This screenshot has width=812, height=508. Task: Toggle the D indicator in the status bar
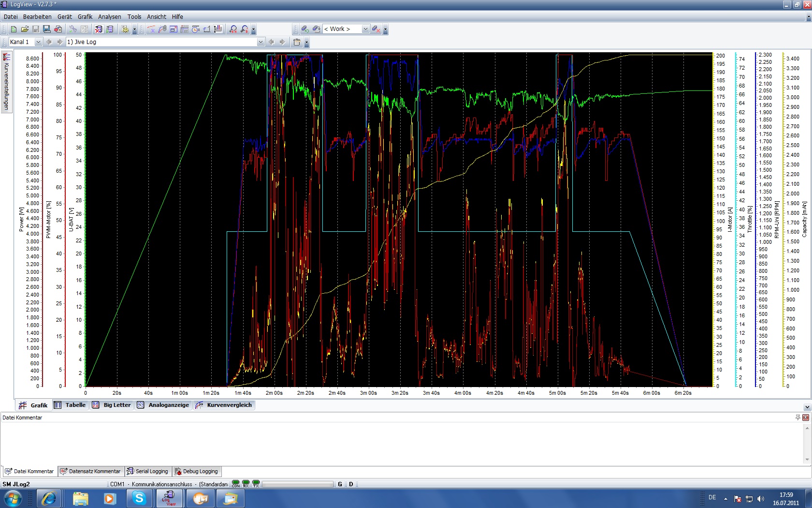click(351, 484)
